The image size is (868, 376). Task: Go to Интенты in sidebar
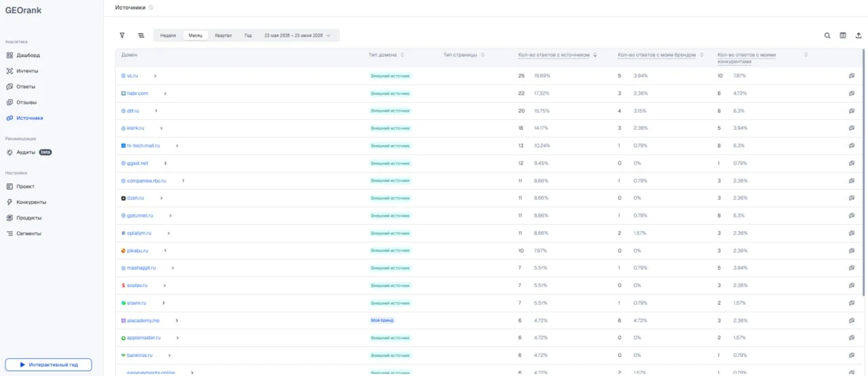(x=22, y=70)
